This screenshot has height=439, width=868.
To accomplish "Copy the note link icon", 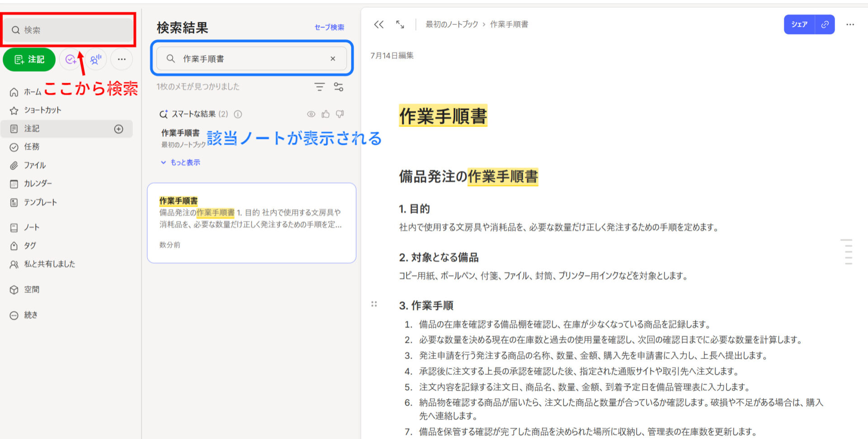I will pyautogui.click(x=825, y=24).
